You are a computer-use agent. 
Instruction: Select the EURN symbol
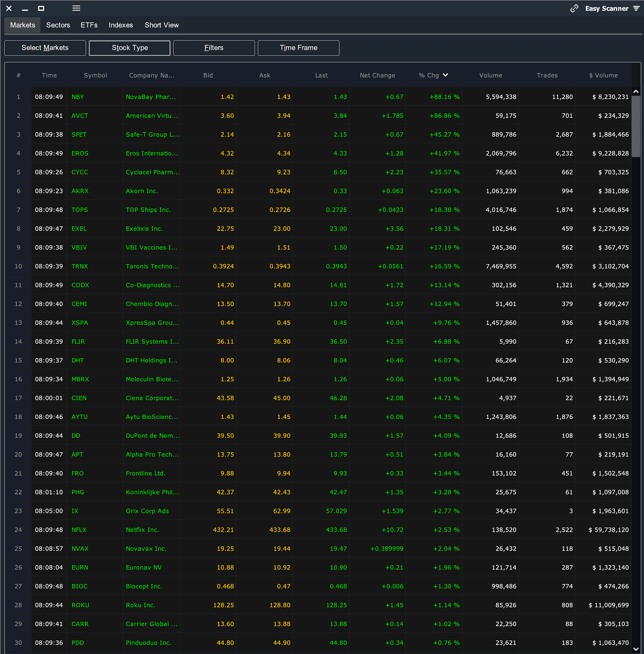[80, 567]
